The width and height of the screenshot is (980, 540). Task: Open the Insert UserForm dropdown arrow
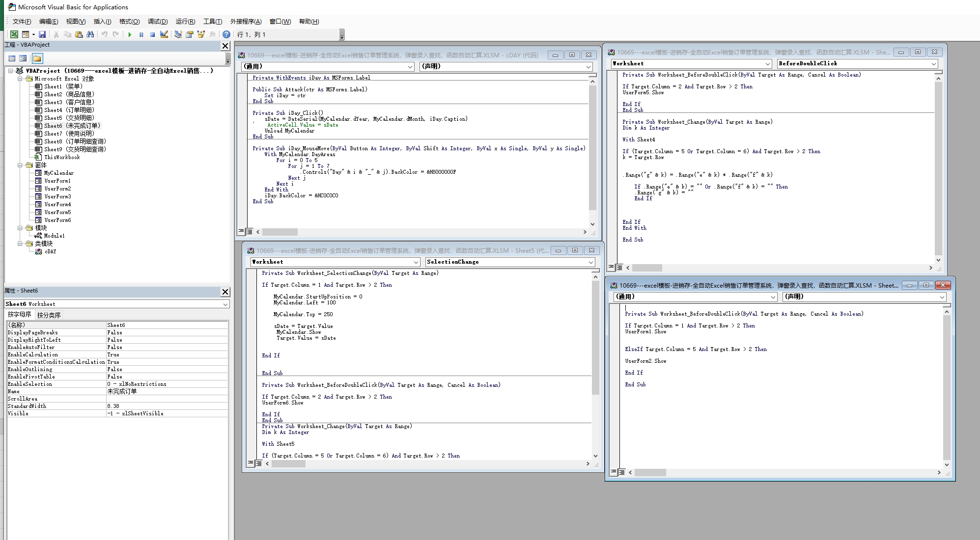(33, 34)
